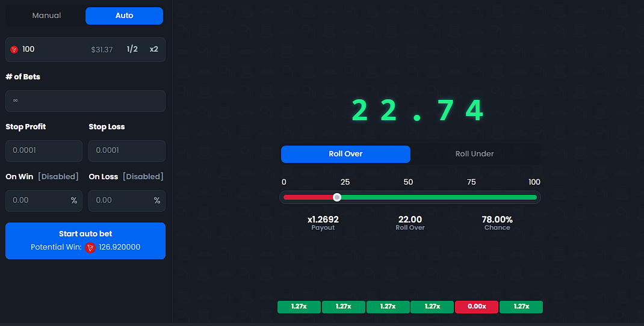Toggle the On Win Disabled setting
644x326 pixels.
(58, 176)
